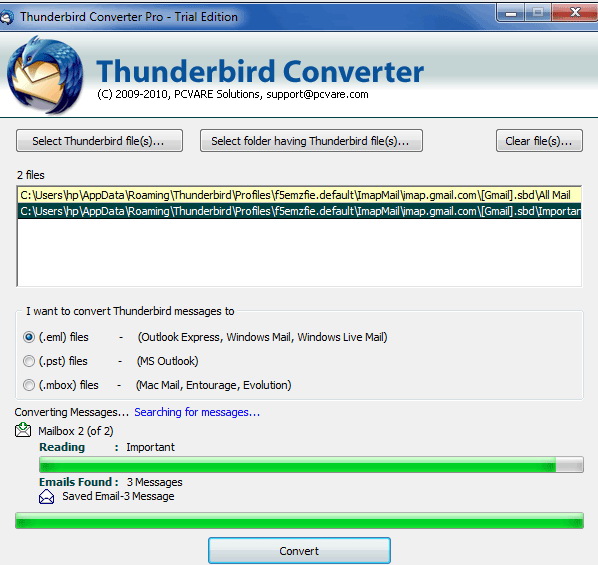
Task: Click '(Outlook Express, Windows Mail, Windows Live Mail)' description
Action: click(262, 337)
